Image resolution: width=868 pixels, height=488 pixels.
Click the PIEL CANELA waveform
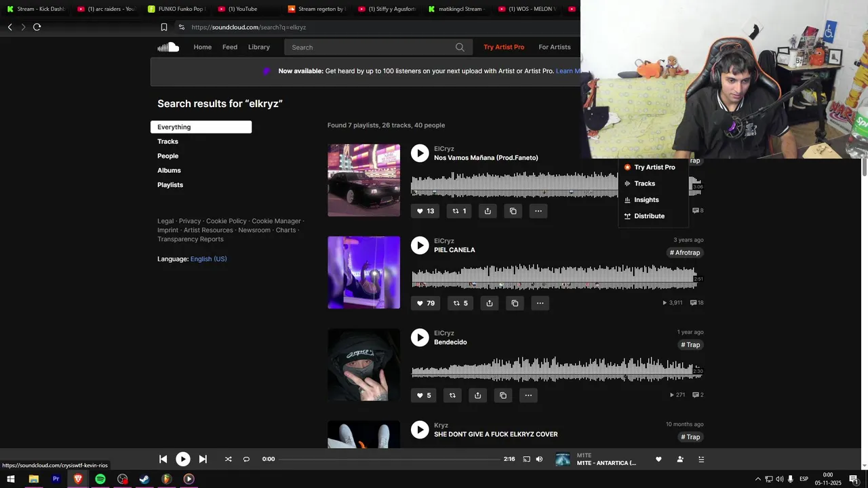tap(553, 277)
